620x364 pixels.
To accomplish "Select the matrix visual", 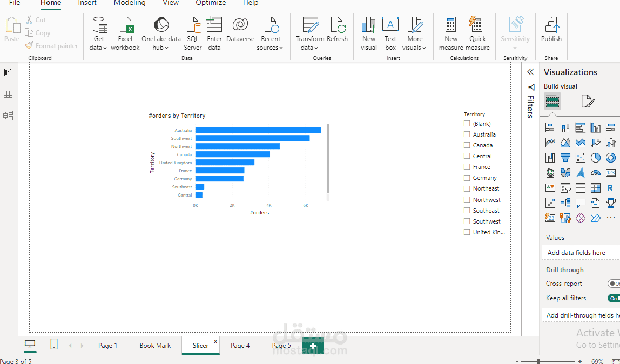I will click(596, 188).
